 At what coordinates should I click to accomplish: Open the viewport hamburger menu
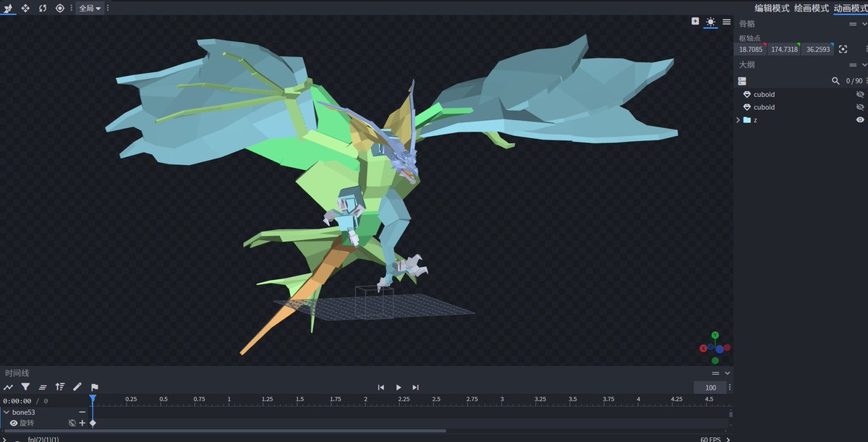pyautogui.click(x=726, y=22)
